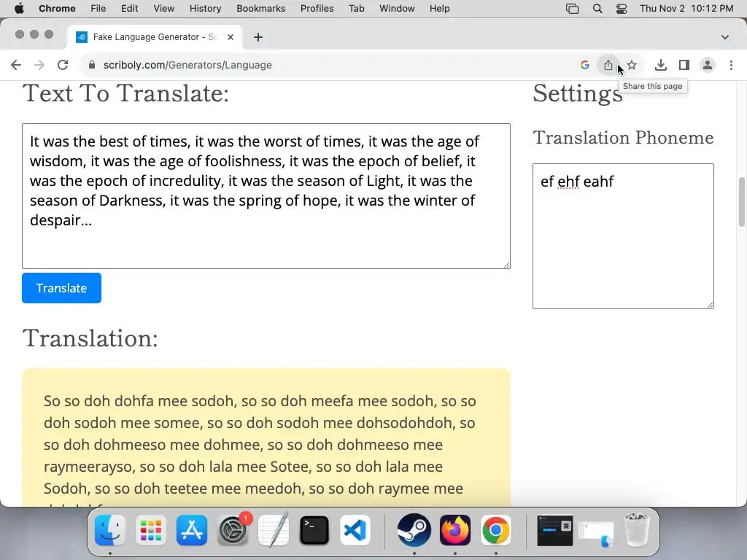This screenshot has width=747, height=560.
Task: Open Spotlight search
Action: 597,9
